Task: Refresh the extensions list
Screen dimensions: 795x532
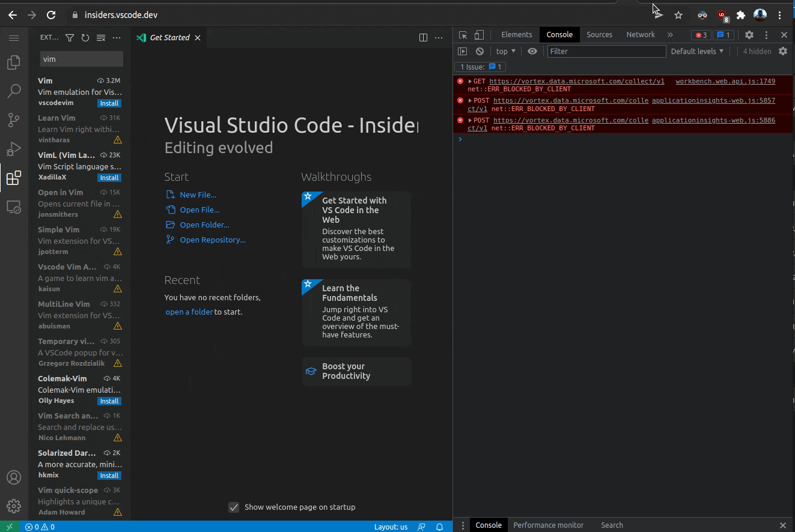Action: [x=85, y=38]
